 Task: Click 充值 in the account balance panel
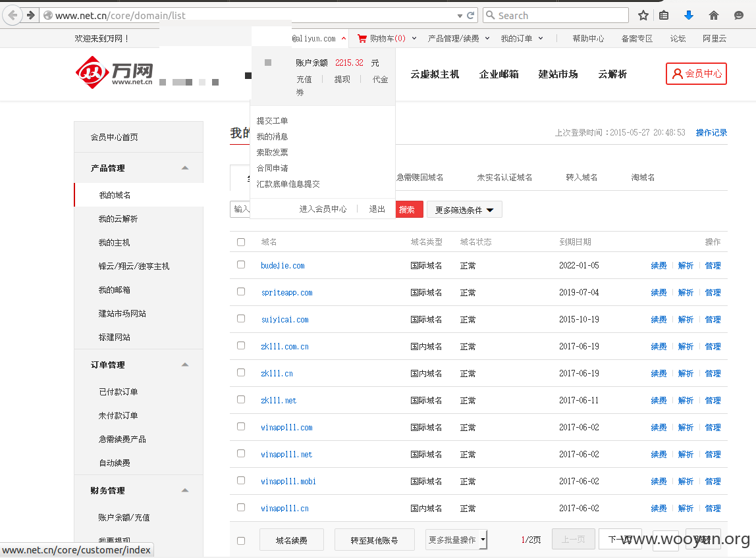[x=304, y=79]
